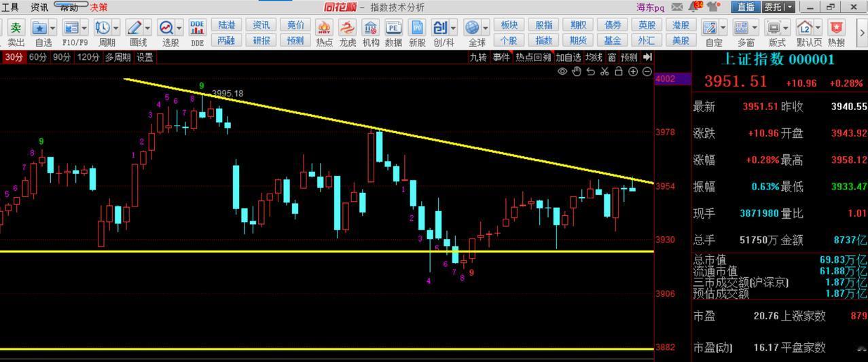Toggle the 预测 prediction on chart bar
This screenshot has width=868, height=362.
coord(630,57)
